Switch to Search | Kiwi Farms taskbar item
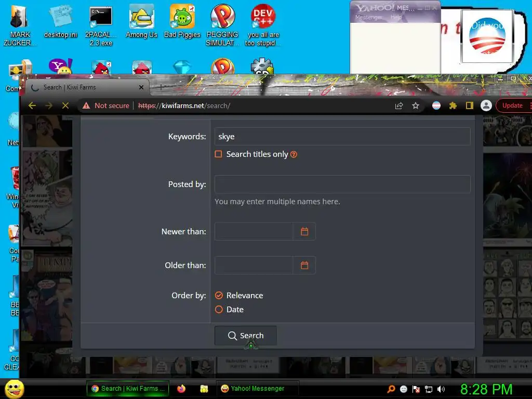 coord(128,389)
